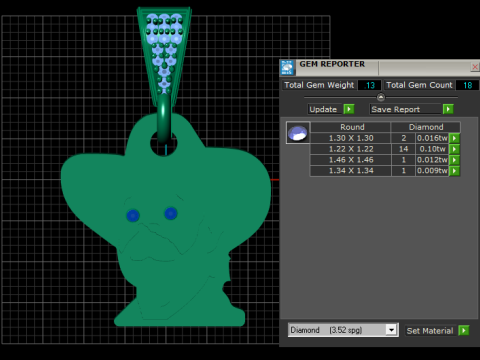Click the Round column header

click(x=351, y=127)
